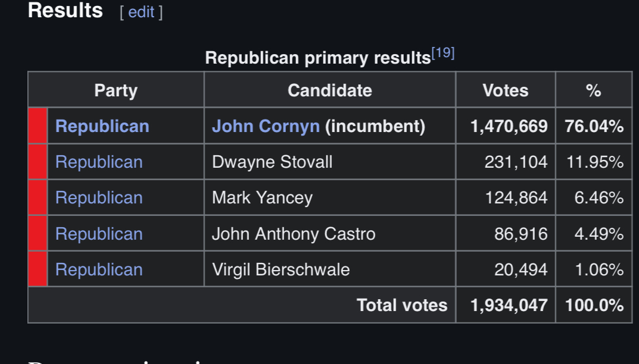Click the Results section heading

click(x=66, y=11)
